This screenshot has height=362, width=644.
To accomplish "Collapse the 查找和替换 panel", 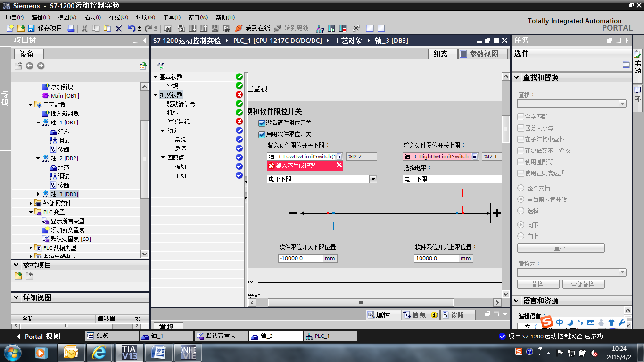I will click(x=517, y=77).
